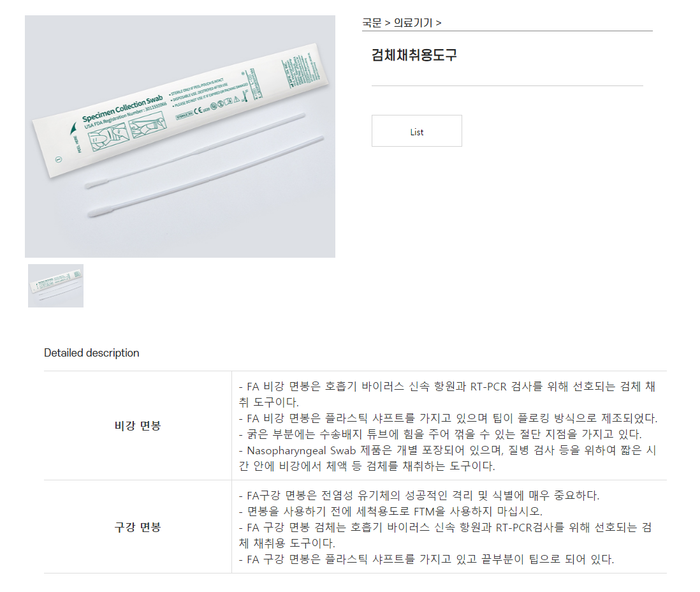Click the List button
Image resolution: width=700 pixels, height=592 pixels.
pos(416,131)
